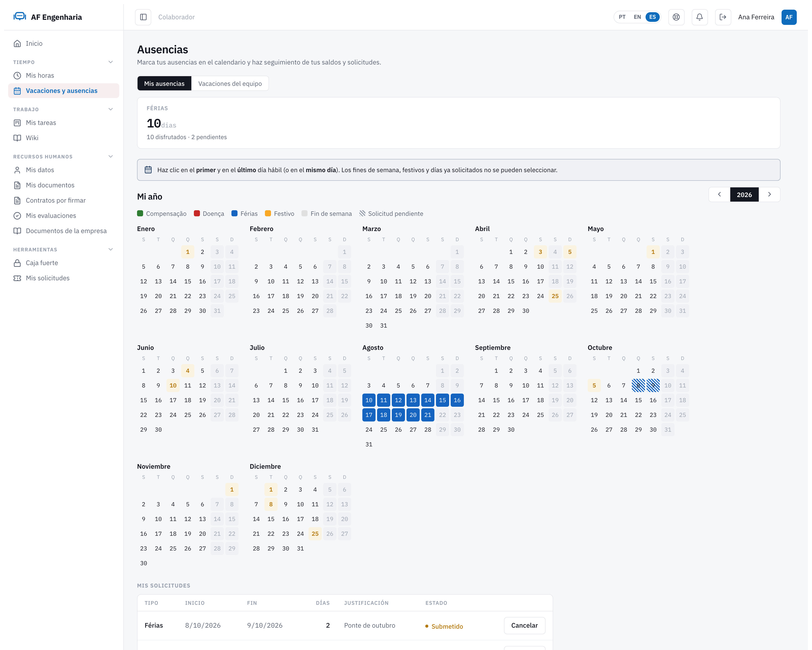The width and height of the screenshot is (812, 650).
Task: Open the notifications bell
Action: pyautogui.click(x=700, y=17)
